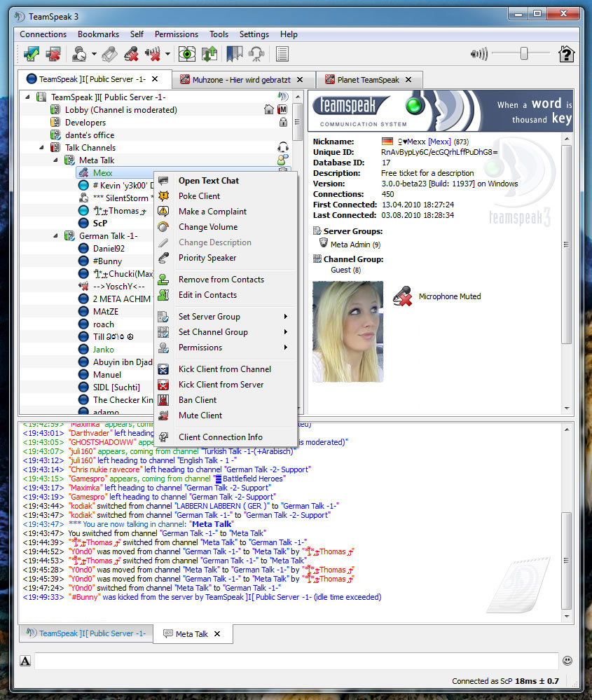This screenshot has width=592, height=700.
Task: Switch to the Planet TeamSpeak server tab
Action: tap(369, 79)
